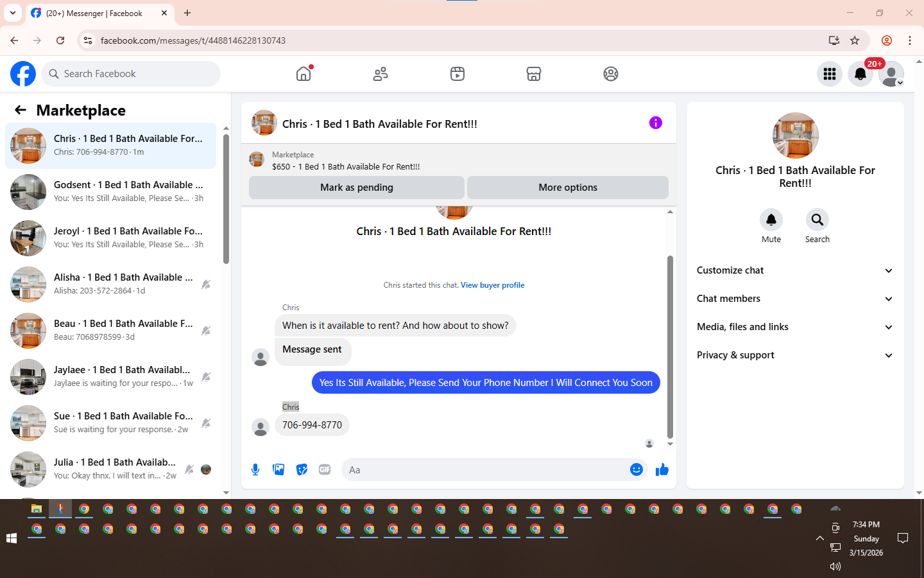The width and height of the screenshot is (924, 578).
Task: Open Sue conversation in the list
Action: tap(111, 423)
